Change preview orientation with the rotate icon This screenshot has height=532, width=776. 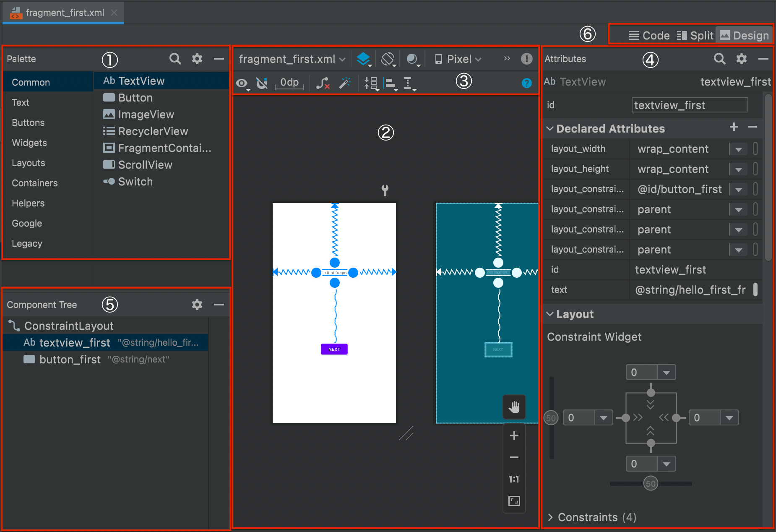click(x=388, y=59)
